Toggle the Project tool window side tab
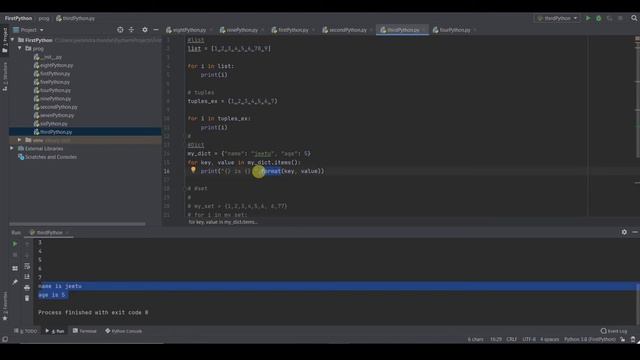 point(4,40)
